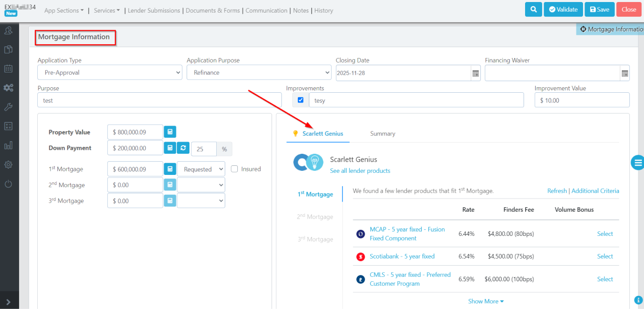Image resolution: width=644 pixels, height=309 pixels.
Task: Open the Financing Waiver calendar picker
Action: tap(625, 73)
